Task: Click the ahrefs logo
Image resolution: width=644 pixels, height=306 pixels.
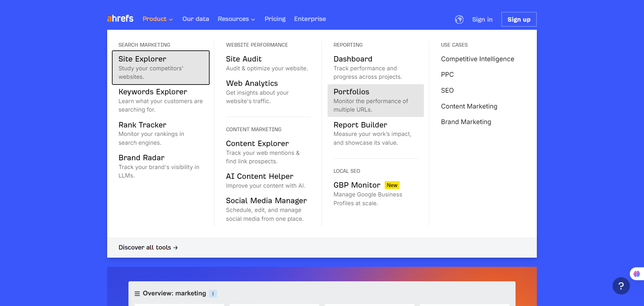Action: pyautogui.click(x=120, y=19)
